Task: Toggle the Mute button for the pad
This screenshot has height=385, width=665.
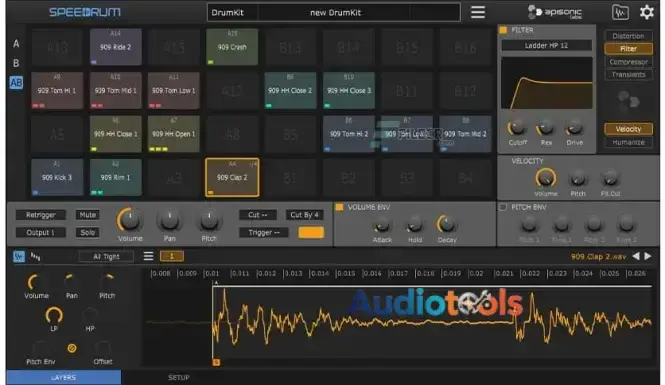Action: [87, 215]
